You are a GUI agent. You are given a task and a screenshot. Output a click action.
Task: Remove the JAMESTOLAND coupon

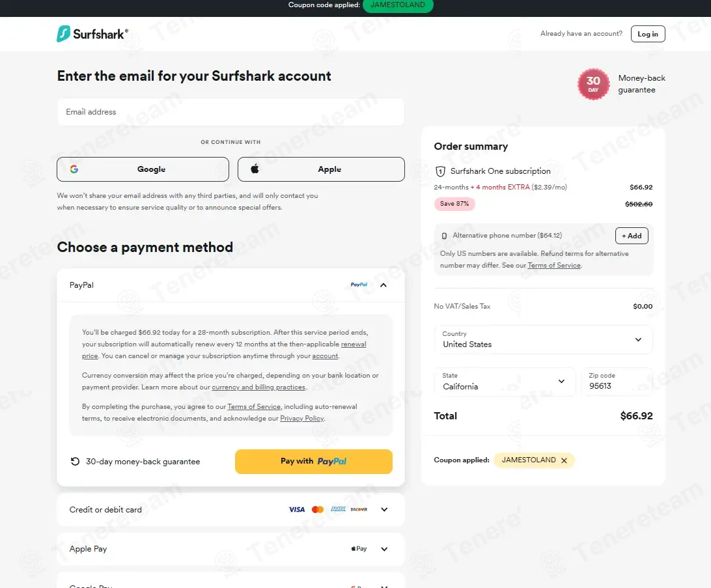click(x=564, y=460)
